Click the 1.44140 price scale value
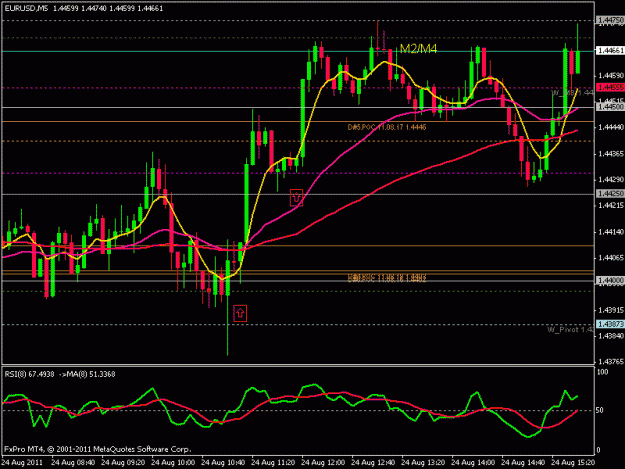Screen dimensions: 625x469 click(x=611, y=232)
